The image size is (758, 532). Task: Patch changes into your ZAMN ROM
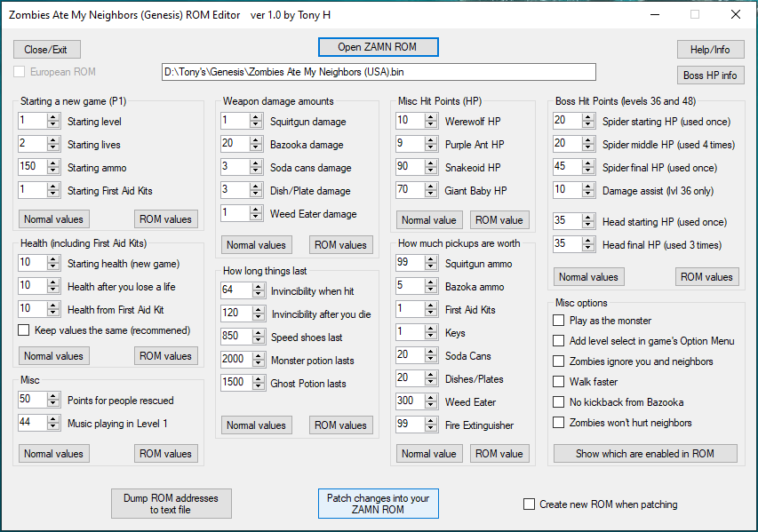click(378, 504)
